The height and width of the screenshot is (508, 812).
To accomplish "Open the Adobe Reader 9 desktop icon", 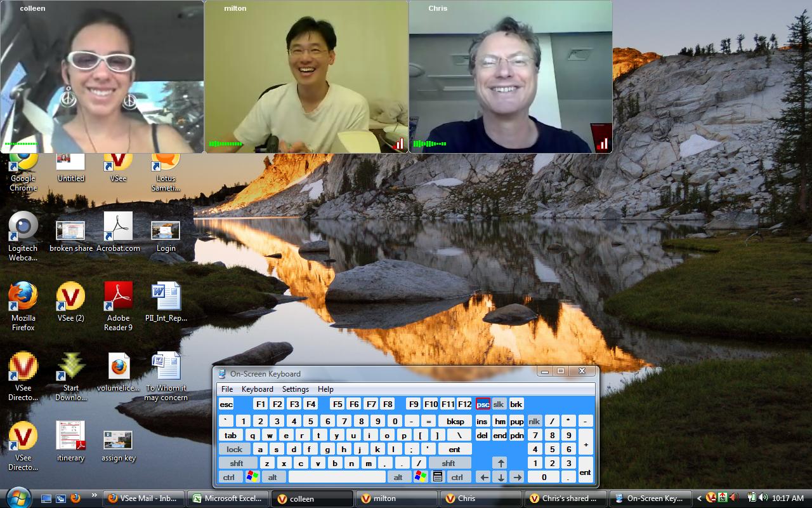I will pyautogui.click(x=118, y=298).
